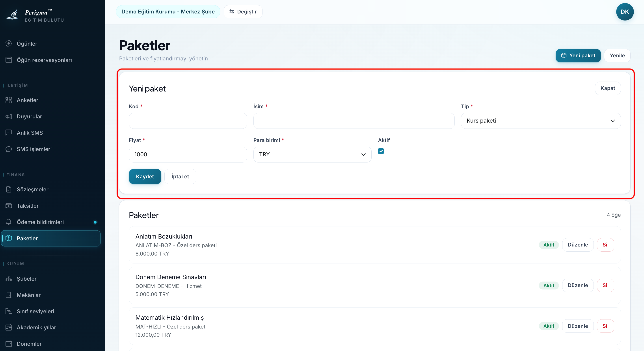This screenshot has height=351, width=644.
Task: Click Düzenle for Anlatım Bozuklukları
Action: click(x=577, y=245)
